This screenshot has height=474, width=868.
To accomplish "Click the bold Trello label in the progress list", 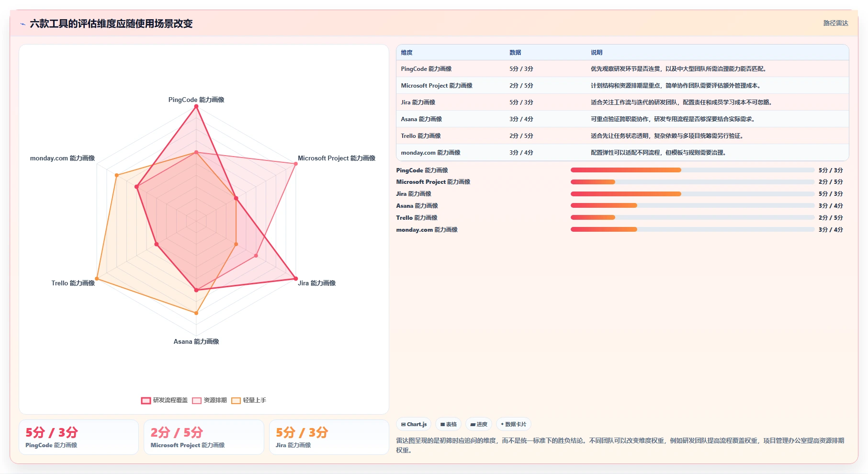I will (x=417, y=218).
